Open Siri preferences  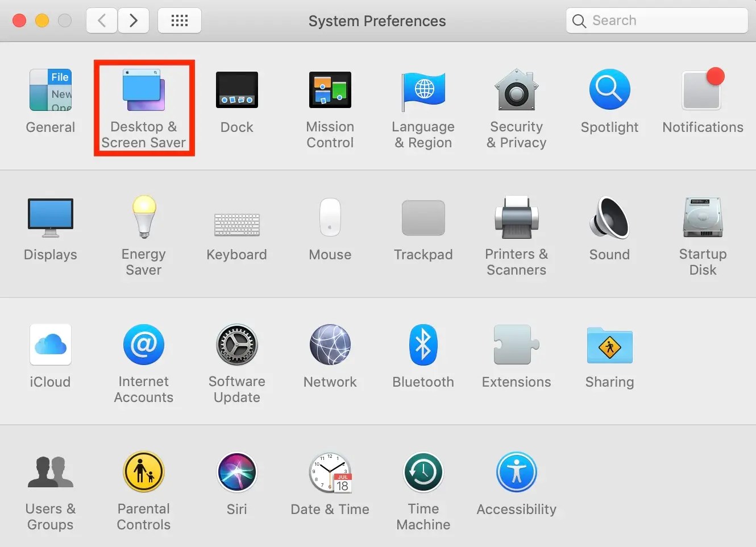pos(236,473)
